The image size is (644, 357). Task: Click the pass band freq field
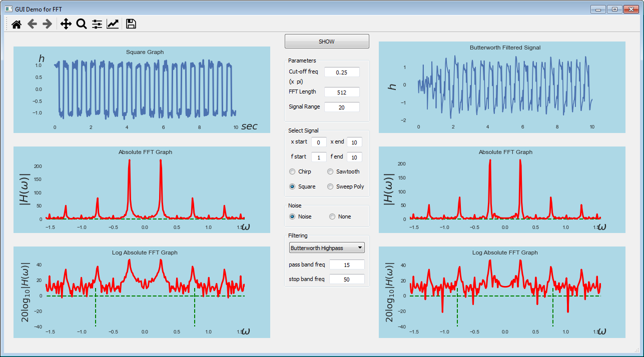(347, 264)
